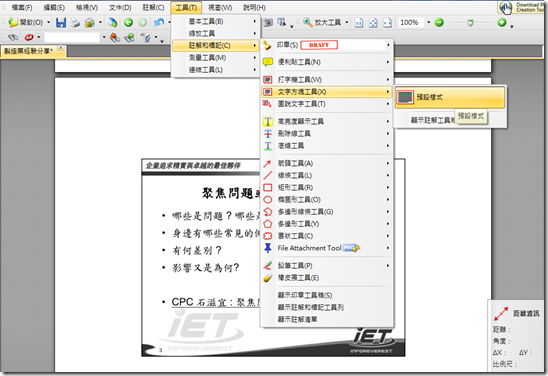The width and height of the screenshot is (548, 376).
Task: Open the 文件(D) menu
Action: [x=120, y=7]
